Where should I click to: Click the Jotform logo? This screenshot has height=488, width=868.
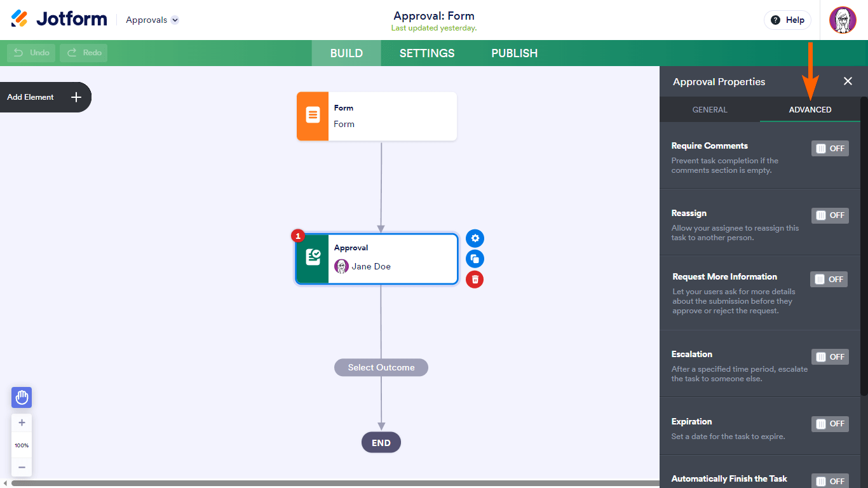click(x=59, y=19)
